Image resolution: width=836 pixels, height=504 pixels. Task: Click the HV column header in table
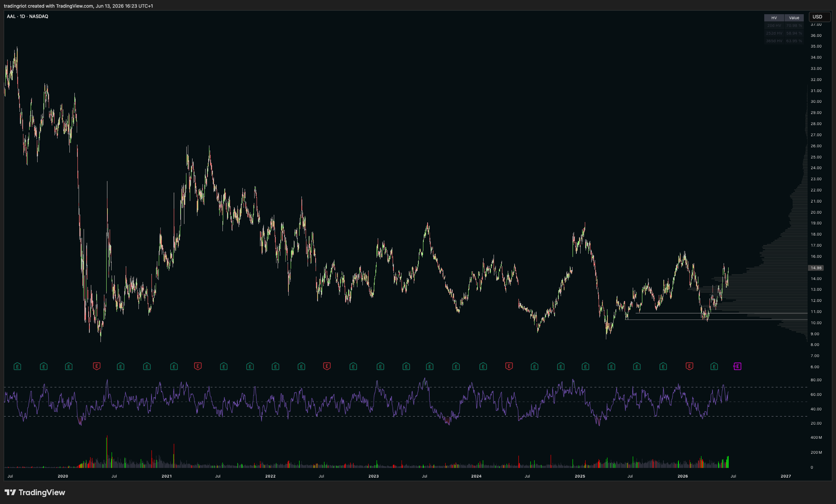point(774,18)
